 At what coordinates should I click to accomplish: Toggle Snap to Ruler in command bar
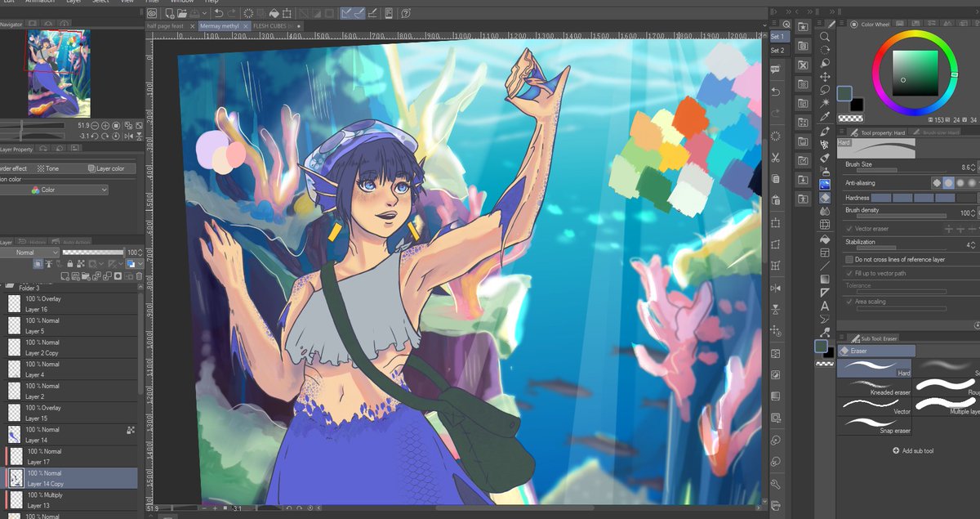click(345, 13)
